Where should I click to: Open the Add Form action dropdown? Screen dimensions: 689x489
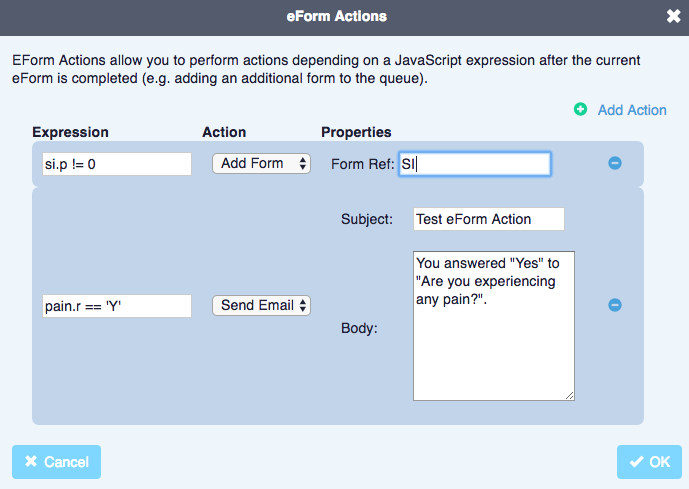click(262, 163)
